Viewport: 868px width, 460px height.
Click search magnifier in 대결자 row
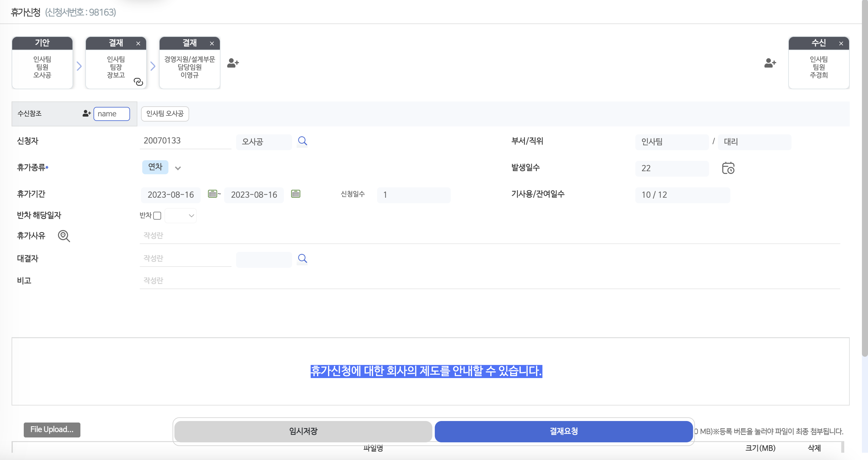click(302, 258)
